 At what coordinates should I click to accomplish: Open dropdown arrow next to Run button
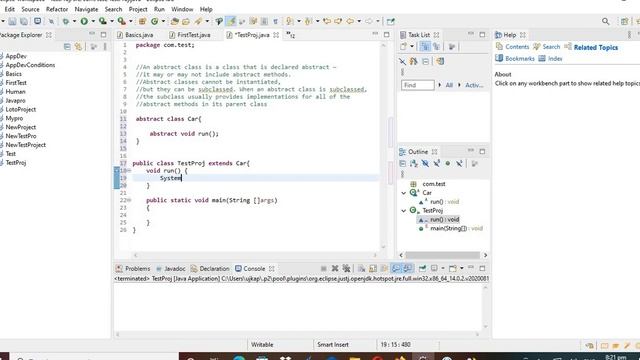tap(93, 21)
